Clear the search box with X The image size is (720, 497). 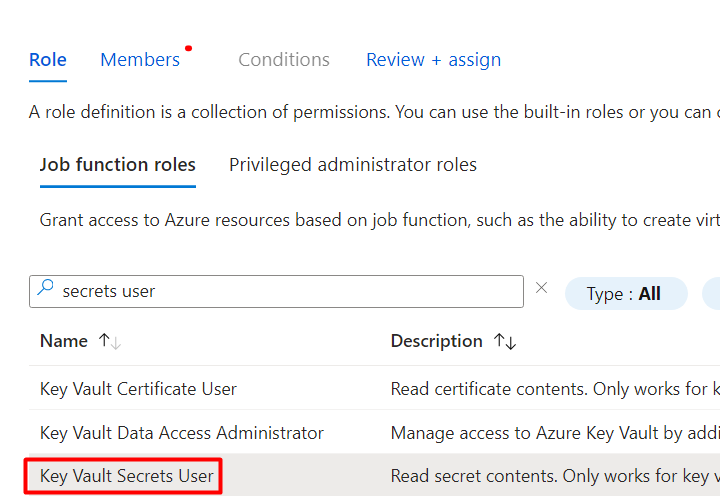(x=541, y=288)
